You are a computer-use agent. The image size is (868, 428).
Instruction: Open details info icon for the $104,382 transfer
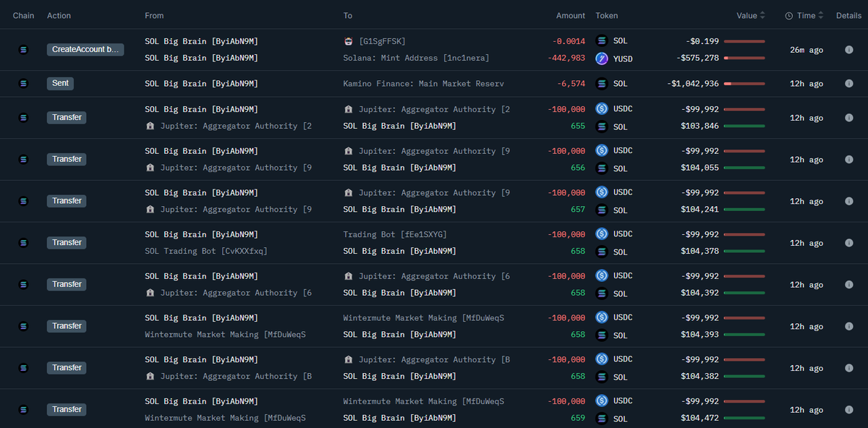click(849, 368)
